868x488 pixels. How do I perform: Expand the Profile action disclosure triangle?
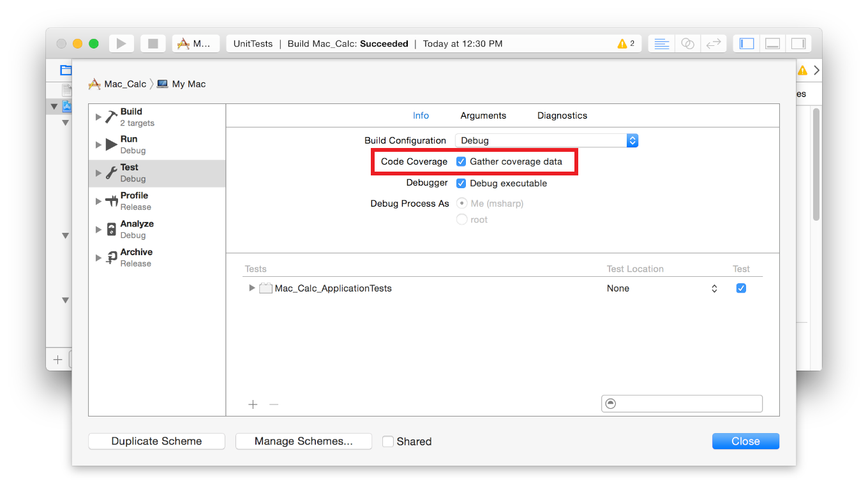[x=98, y=201]
